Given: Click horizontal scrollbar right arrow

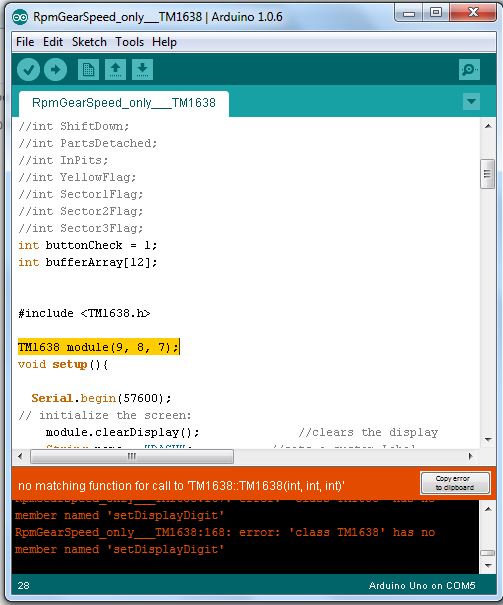Looking at the screenshot, I should click(471, 456).
